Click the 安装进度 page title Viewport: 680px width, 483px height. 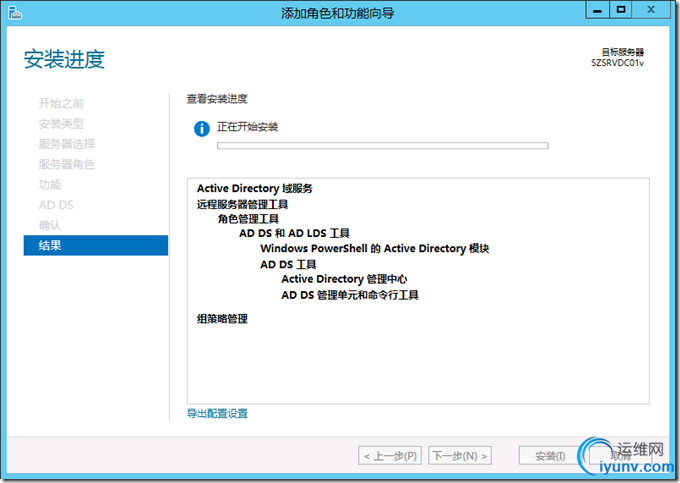64,59
